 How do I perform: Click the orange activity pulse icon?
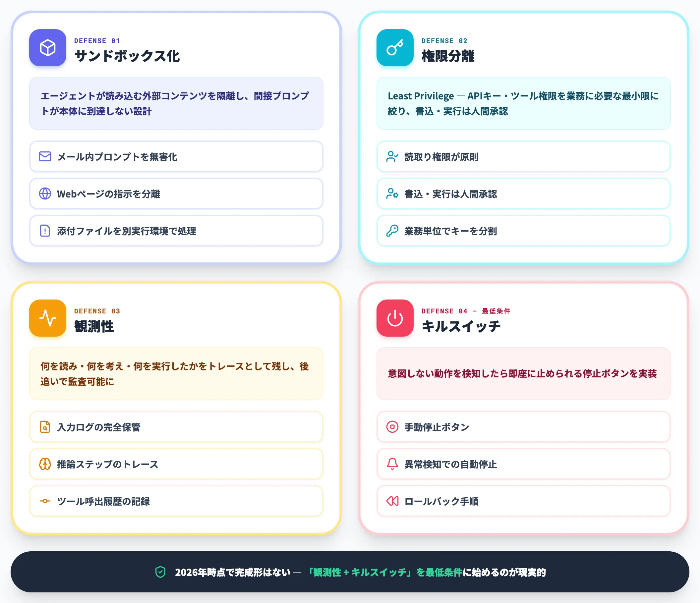(x=48, y=318)
